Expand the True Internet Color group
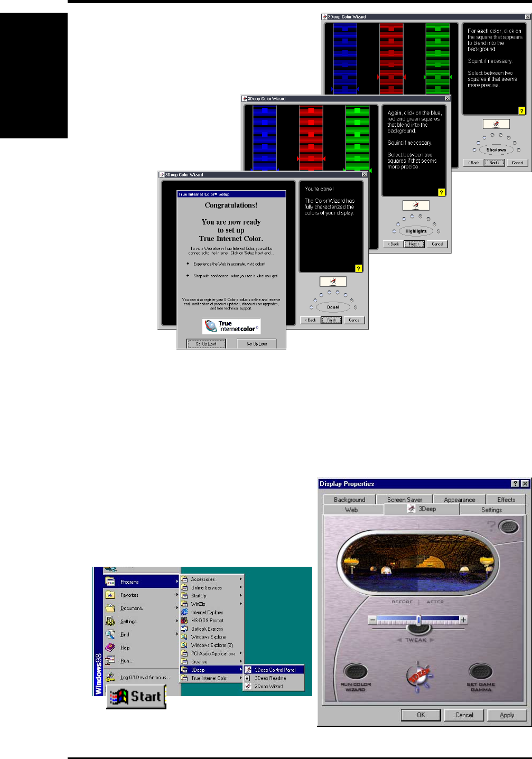The image size is (532, 759). tap(212, 678)
